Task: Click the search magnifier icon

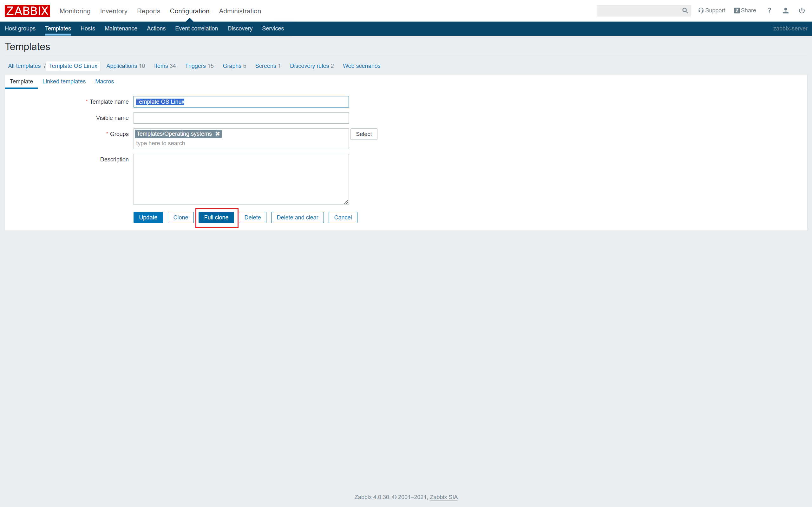Action: point(685,11)
